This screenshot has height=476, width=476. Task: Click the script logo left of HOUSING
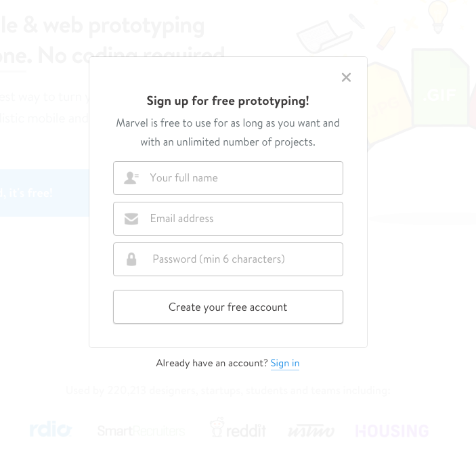(311, 431)
